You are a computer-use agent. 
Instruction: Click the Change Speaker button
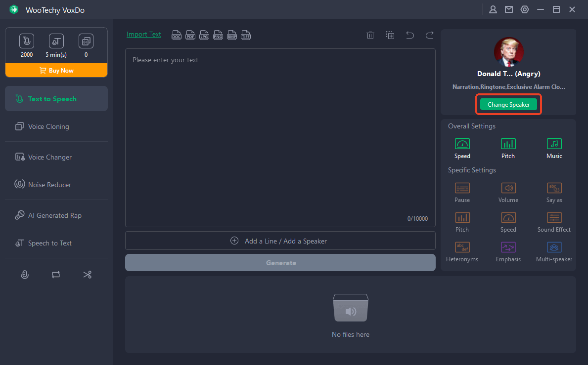tap(508, 105)
